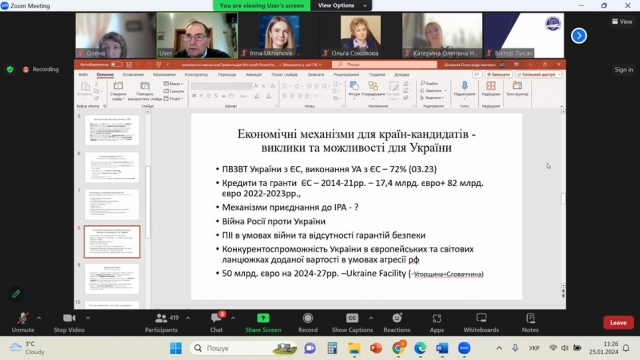640x360 pixels.
Task: Click the Пошук search box in PowerPoint
Action: pyautogui.click(x=384, y=64)
